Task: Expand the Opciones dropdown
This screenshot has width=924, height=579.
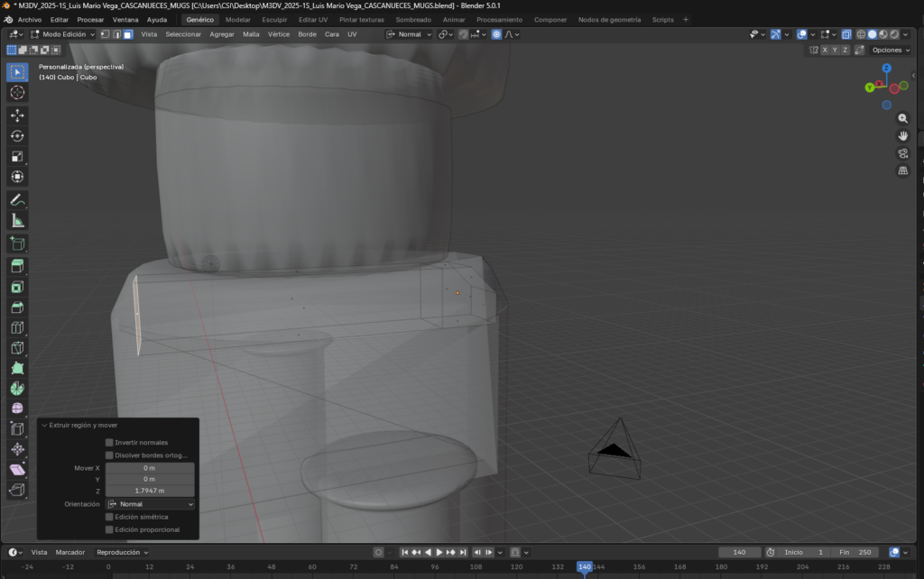Action: point(890,50)
